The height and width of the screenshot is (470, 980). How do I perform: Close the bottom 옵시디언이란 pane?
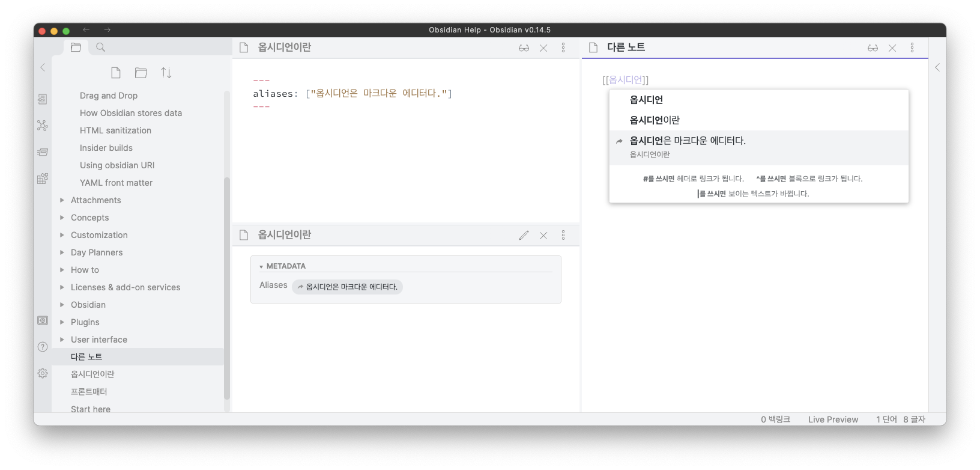coord(543,236)
